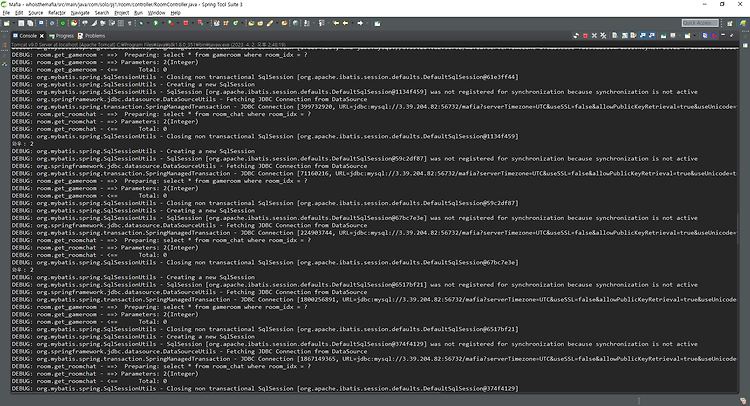The width and height of the screenshot is (750, 406).
Task: Click Open Console icon
Action: click(687, 35)
